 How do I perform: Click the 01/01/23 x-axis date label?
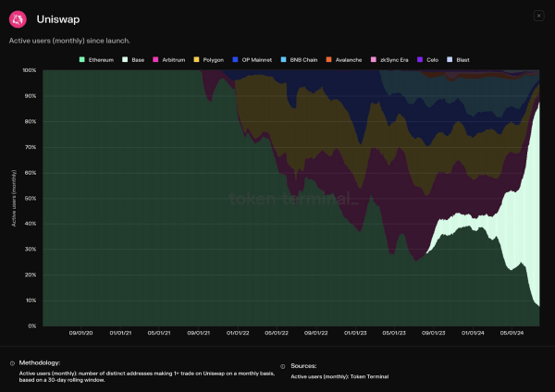(x=355, y=333)
